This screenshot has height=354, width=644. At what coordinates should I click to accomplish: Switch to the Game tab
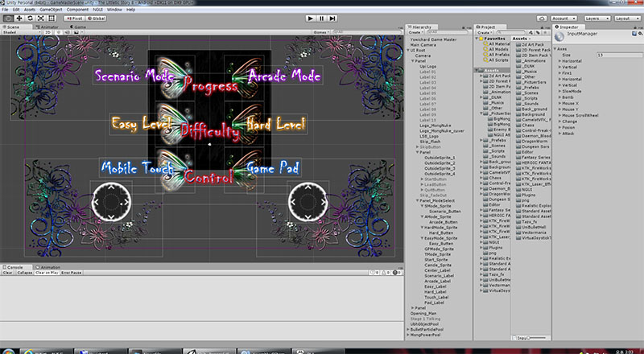point(78,27)
